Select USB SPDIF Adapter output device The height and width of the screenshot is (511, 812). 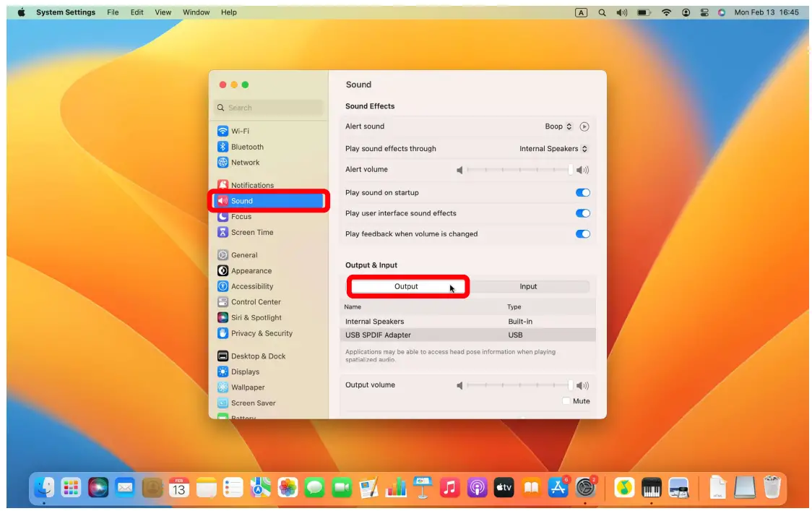(x=467, y=335)
